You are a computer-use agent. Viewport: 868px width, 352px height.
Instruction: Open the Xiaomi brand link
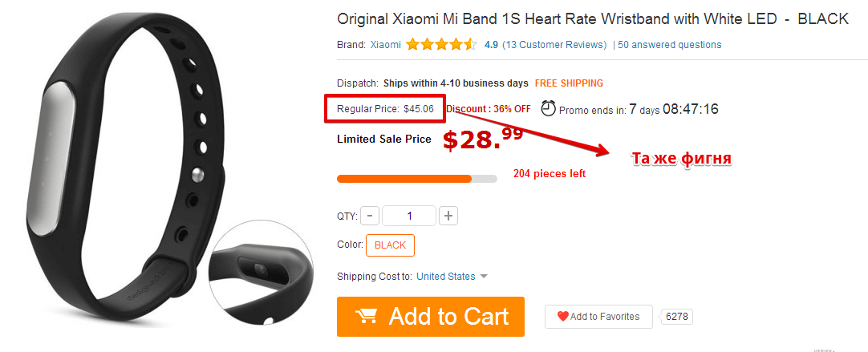click(386, 45)
